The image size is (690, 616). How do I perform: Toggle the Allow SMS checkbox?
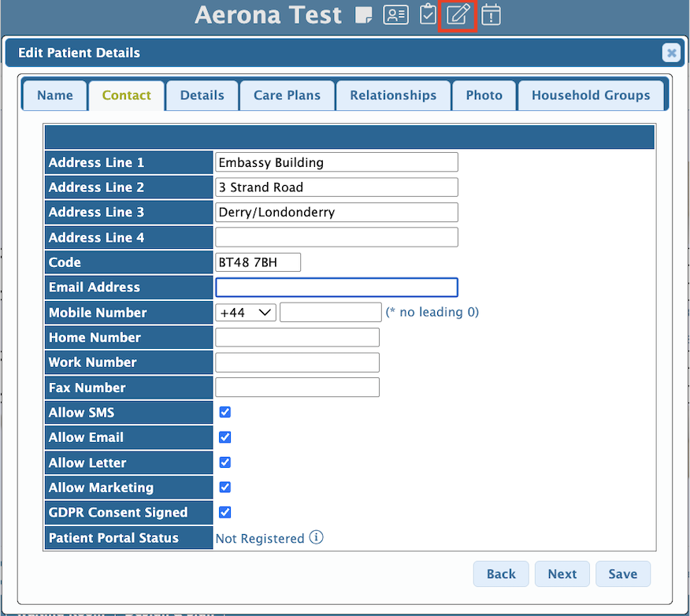tap(224, 412)
